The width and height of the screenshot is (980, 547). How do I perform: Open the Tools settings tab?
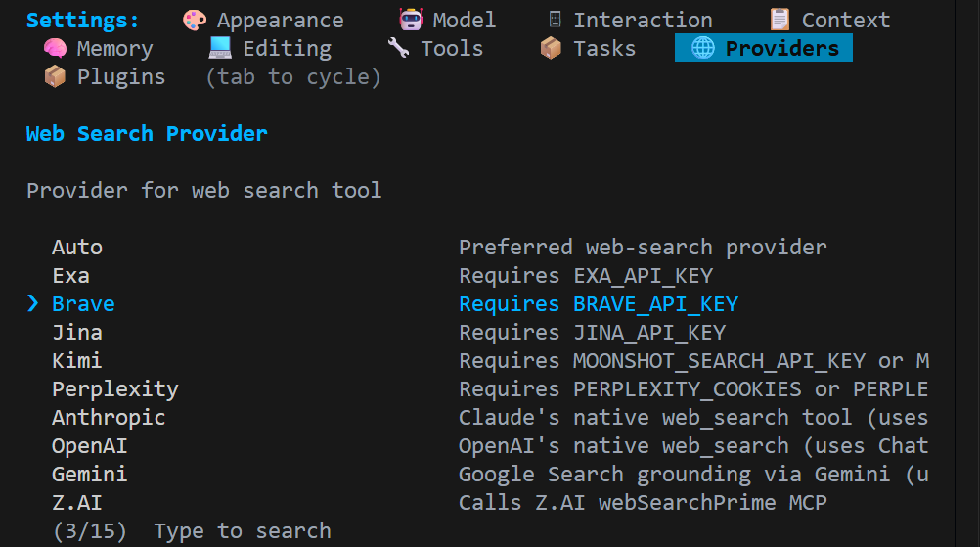(435, 49)
